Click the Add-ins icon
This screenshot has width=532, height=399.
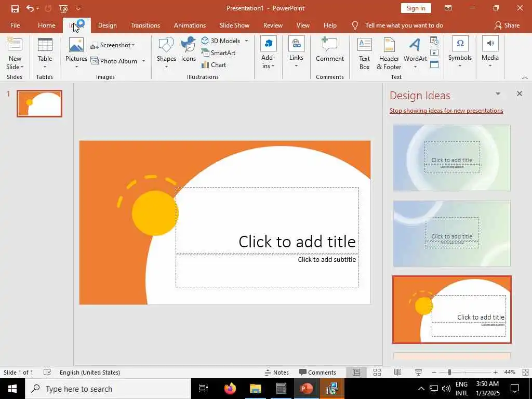coord(269,44)
